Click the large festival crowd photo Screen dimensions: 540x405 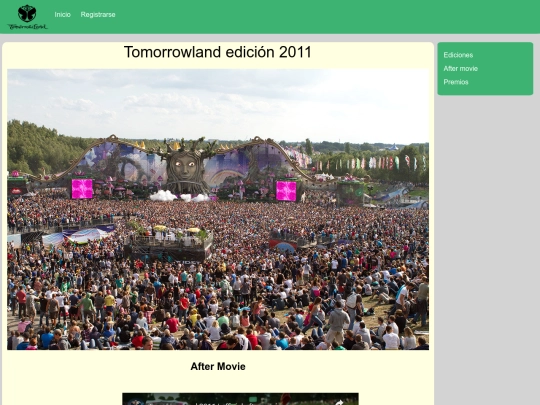pyautogui.click(x=218, y=209)
